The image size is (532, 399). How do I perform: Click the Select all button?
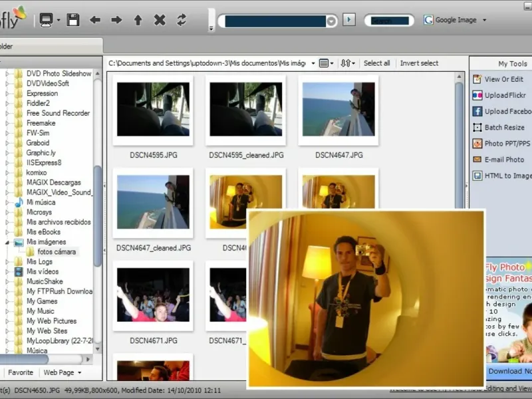click(x=376, y=63)
